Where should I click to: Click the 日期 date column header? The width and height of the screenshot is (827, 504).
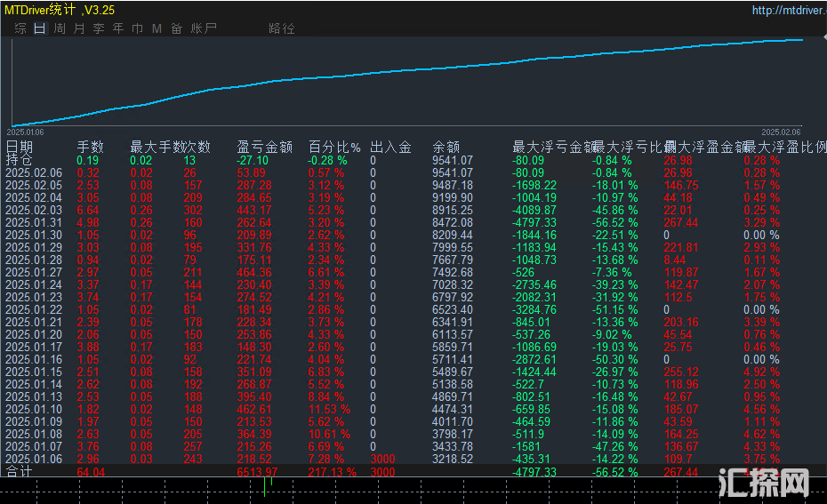point(20,148)
